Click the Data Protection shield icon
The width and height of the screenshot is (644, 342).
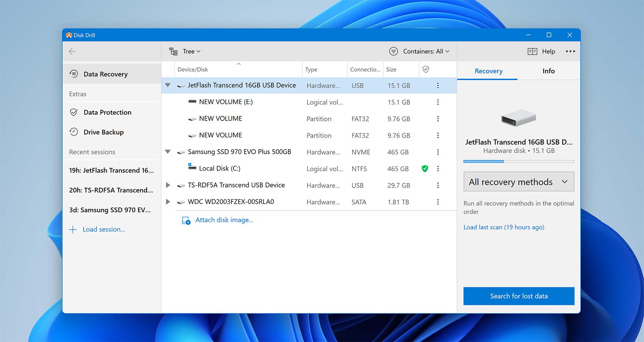(x=74, y=112)
